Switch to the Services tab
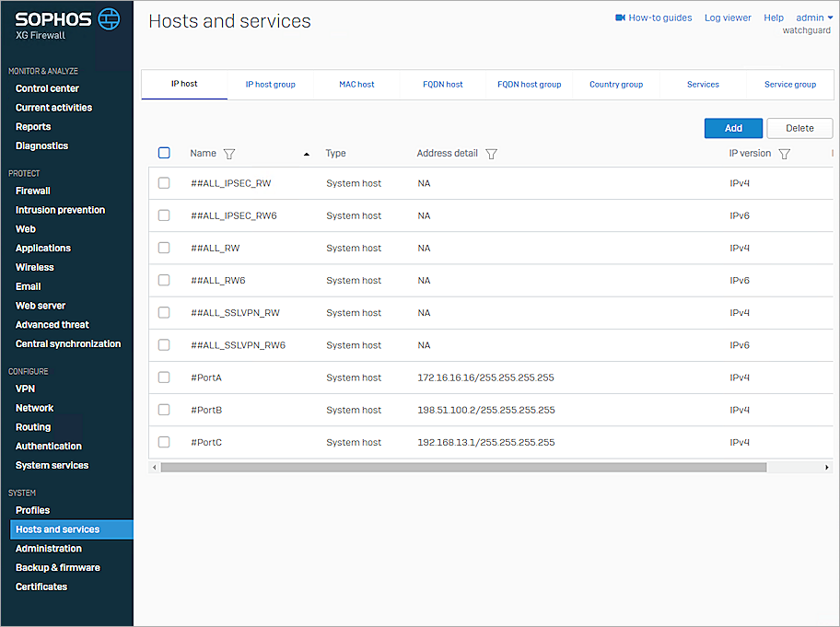Image resolution: width=840 pixels, height=627 pixels. (703, 85)
